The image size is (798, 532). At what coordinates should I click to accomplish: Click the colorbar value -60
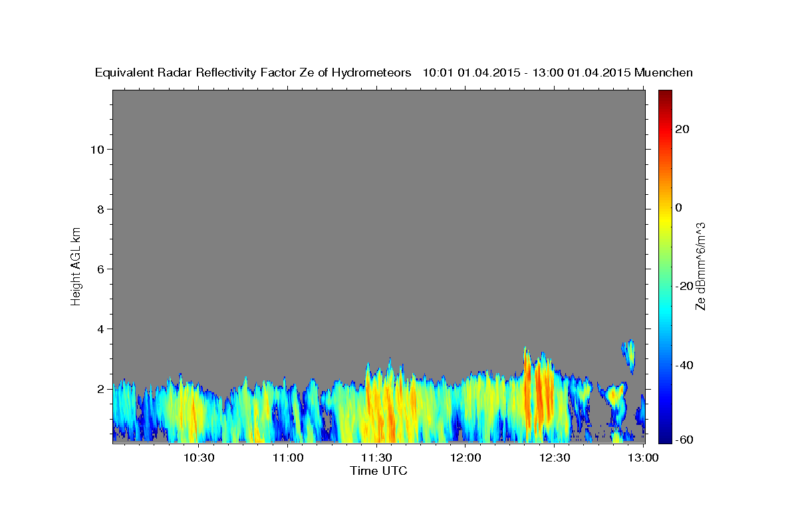[x=685, y=440]
